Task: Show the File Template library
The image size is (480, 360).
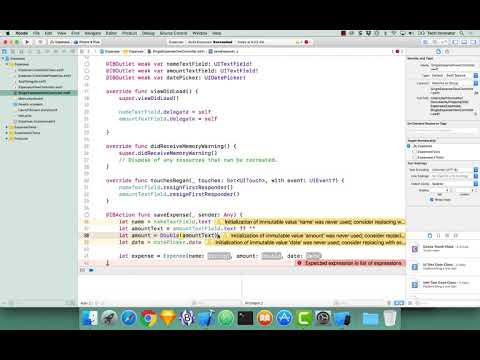Action: coord(430,236)
